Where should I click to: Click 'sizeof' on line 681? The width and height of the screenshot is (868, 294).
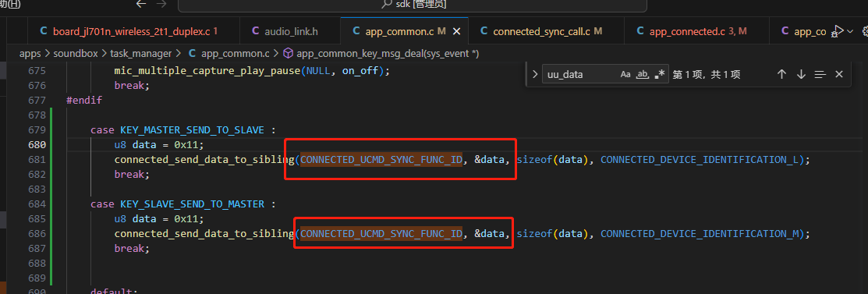pyautogui.click(x=535, y=159)
